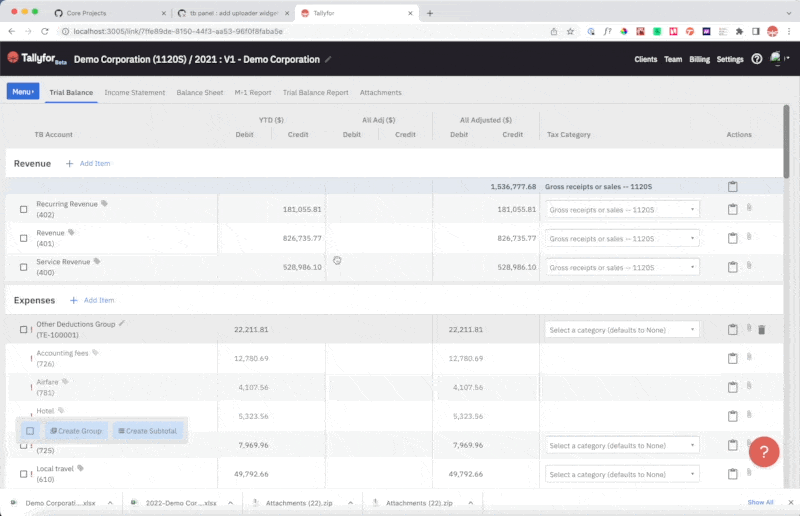Attach a file to Accounting fees row
The image size is (800, 516).
[x=749, y=357]
